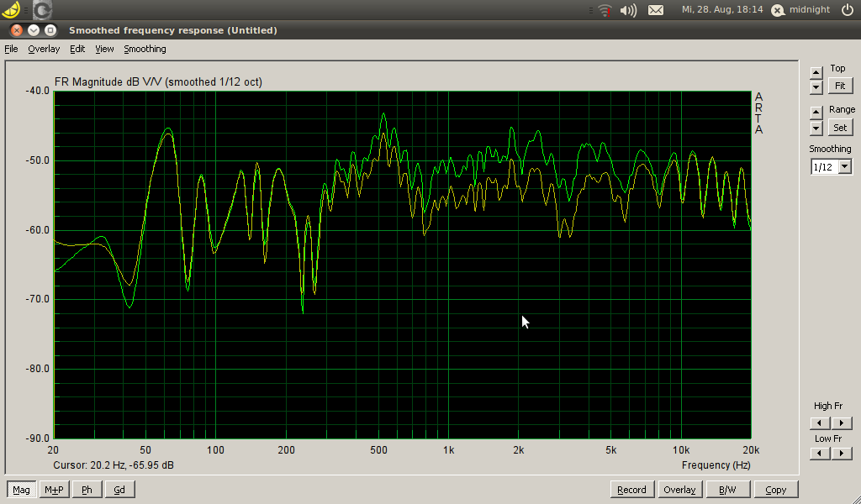This screenshot has width=861, height=504.
Task: Click the cursor readout 20.2 Hz text
Action: (114, 465)
